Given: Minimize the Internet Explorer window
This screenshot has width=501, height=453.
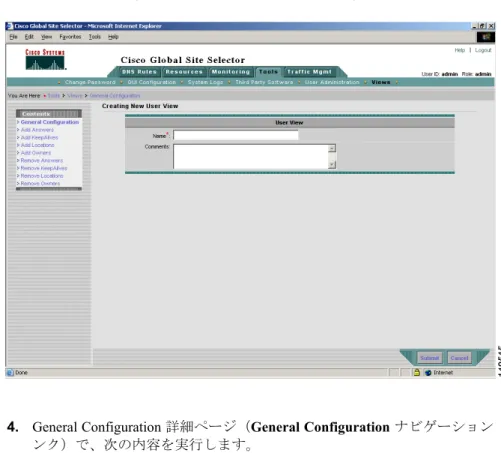Looking at the screenshot, I should pyautogui.click(x=475, y=26).
